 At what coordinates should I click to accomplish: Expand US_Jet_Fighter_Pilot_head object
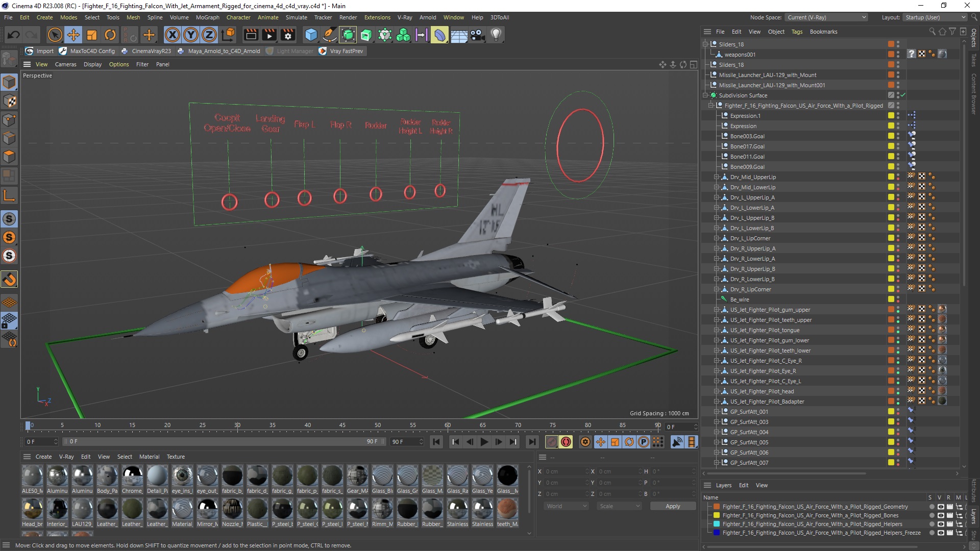(x=717, y=391)
